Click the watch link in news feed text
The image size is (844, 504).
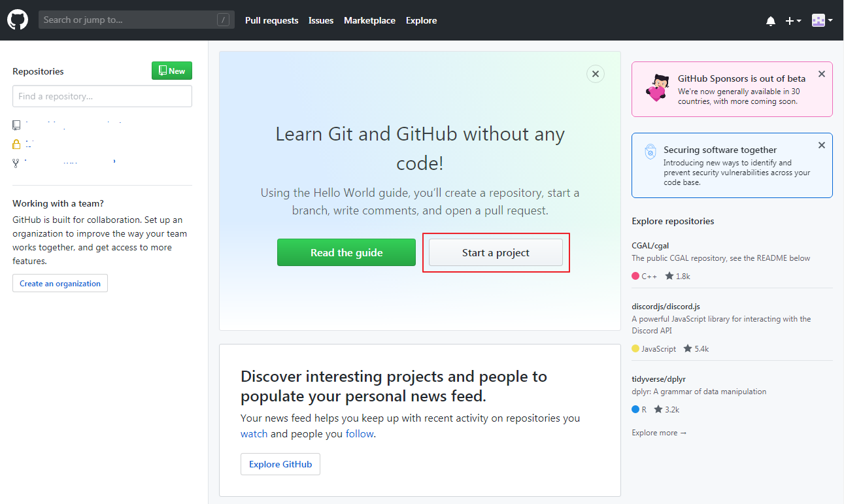[254, 433]
